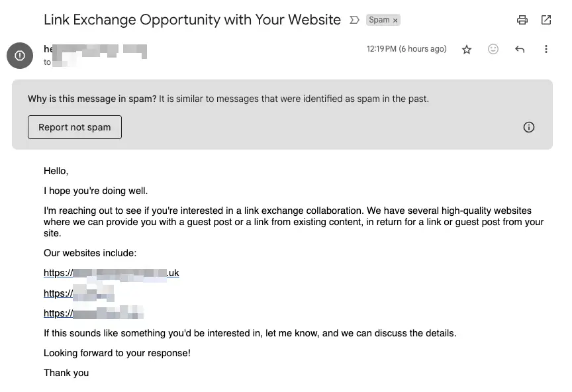
Task: Click the sender name in the header
Action: pos(95,49)
